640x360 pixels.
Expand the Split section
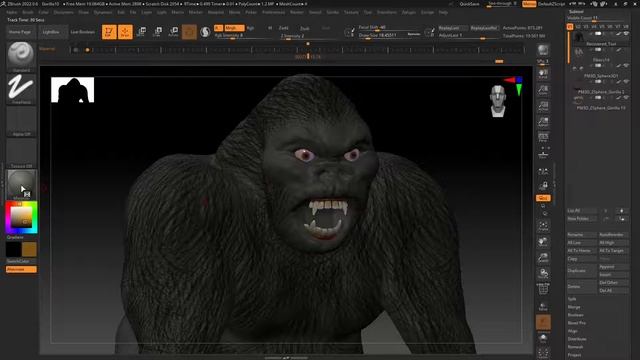pyautogui.click(x=572, y=299)
